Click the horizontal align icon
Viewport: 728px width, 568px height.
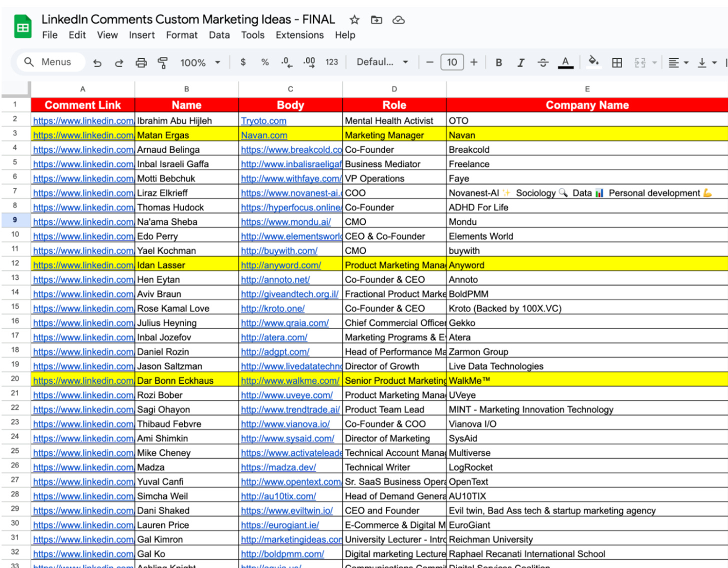[673, 62]
